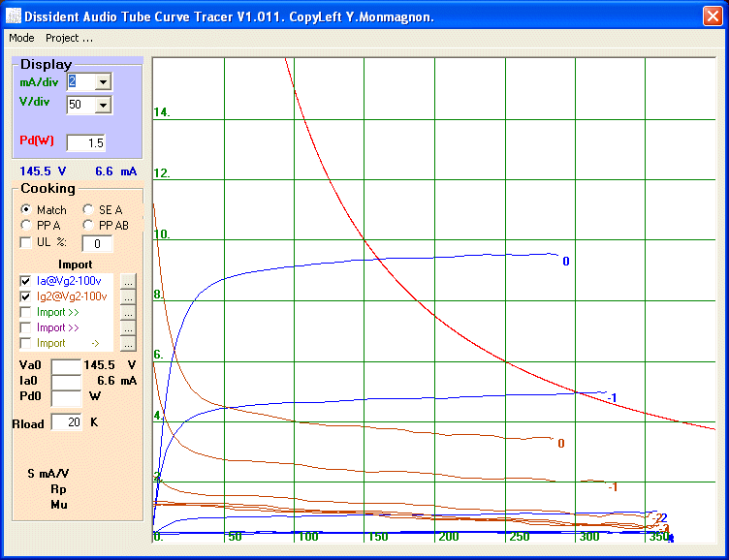Click the blue curve label -1

click(613, 398)
